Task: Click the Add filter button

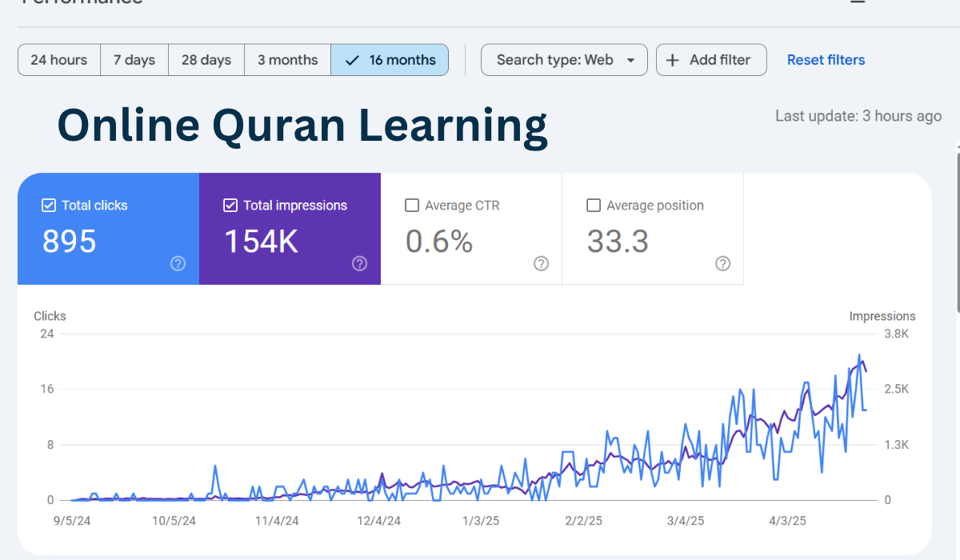Action: [711, 59]
